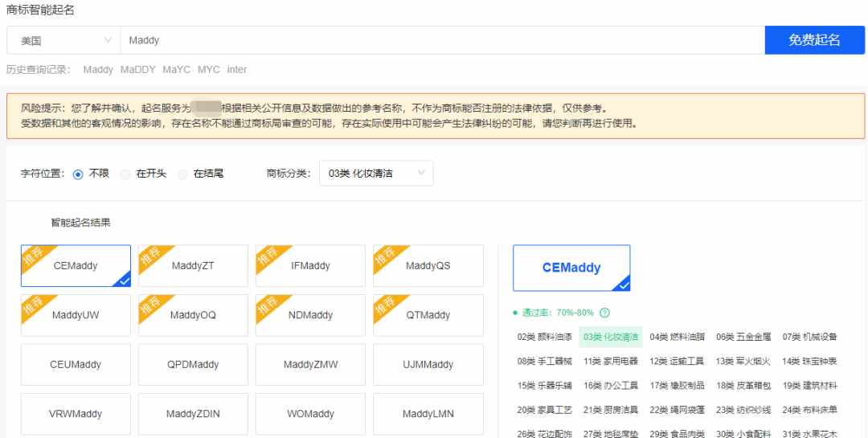The image size is (868, 438).
Task: Select the 在结尾 radio button
Action: (182, 174)
